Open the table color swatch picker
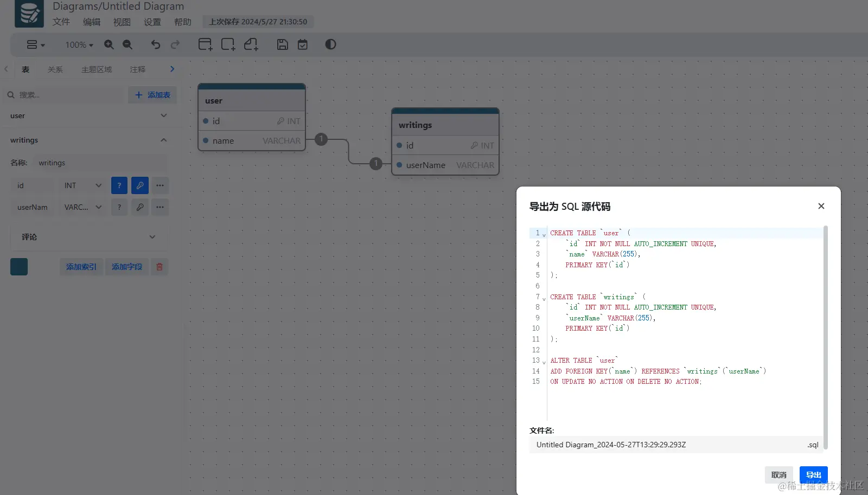The height and width of the screenshot is (495, 868). pos(19,267)
